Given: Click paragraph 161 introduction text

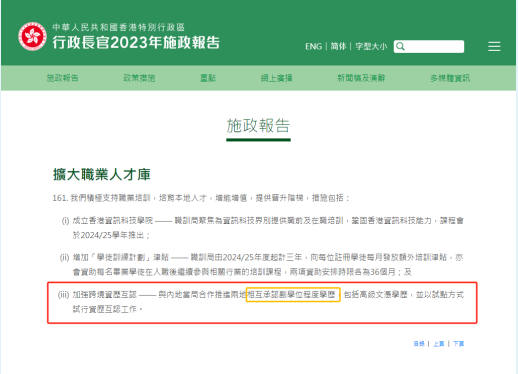Looking at the screenshot, I should (x=201, y=198).
